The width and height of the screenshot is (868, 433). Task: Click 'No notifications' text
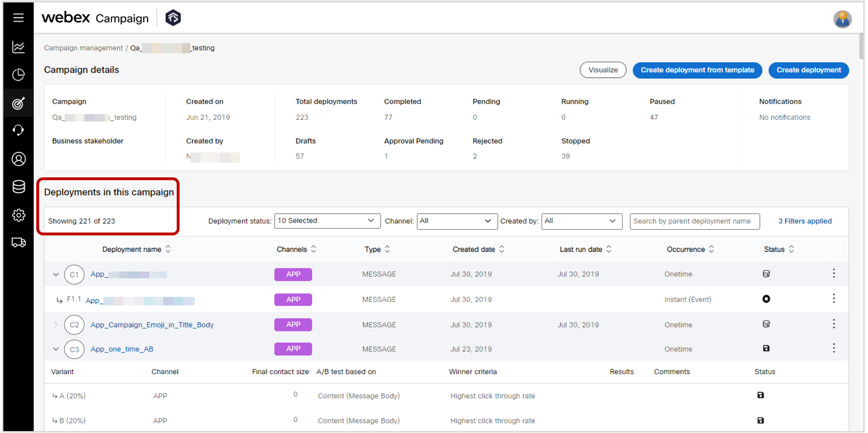[785, 117]
